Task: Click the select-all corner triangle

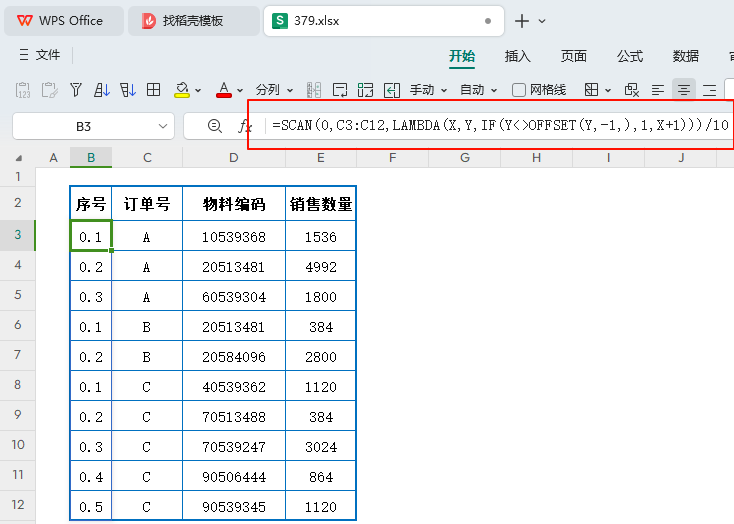Action: pyautogui.click(x=18, y=158)
